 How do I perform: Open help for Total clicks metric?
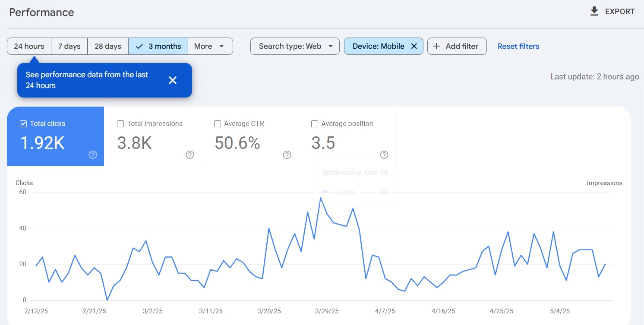tap(93, 155)
